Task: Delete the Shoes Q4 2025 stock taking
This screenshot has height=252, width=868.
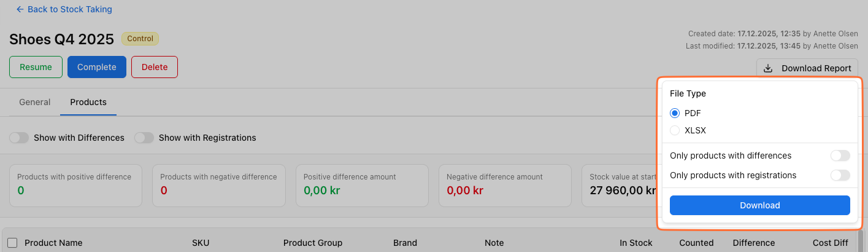Action: [155, 67]
